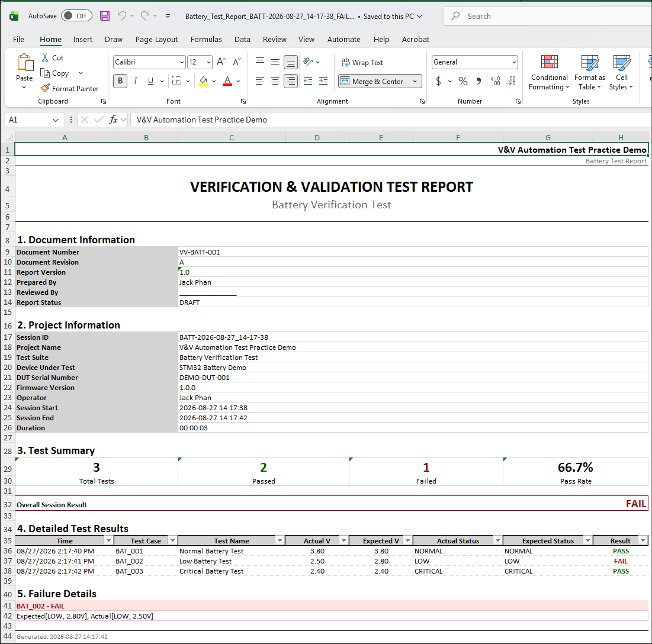Switch to the Page Layout tab
The height and width of the screenshot is (644, 652).
point(156,40)
